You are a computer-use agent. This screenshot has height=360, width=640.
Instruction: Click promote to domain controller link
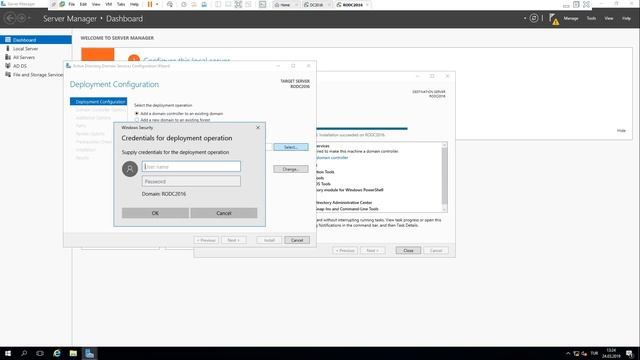(332, 157)
